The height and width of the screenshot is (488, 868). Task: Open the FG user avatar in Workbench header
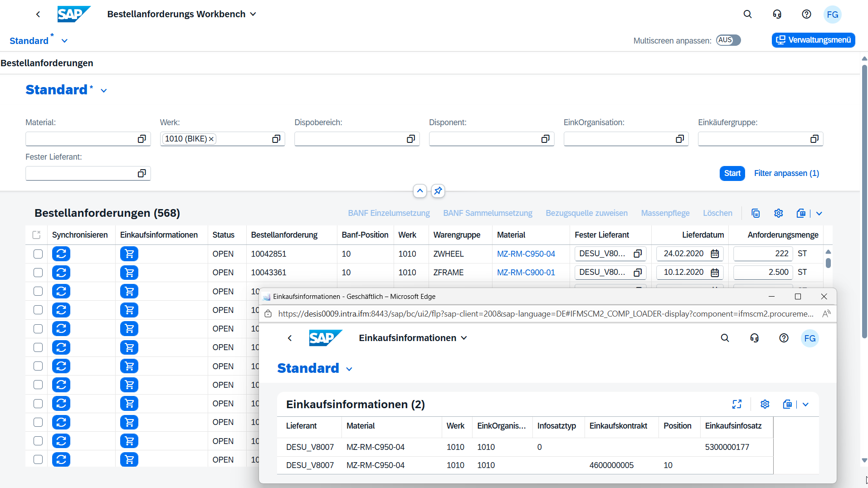click(833, 15)
